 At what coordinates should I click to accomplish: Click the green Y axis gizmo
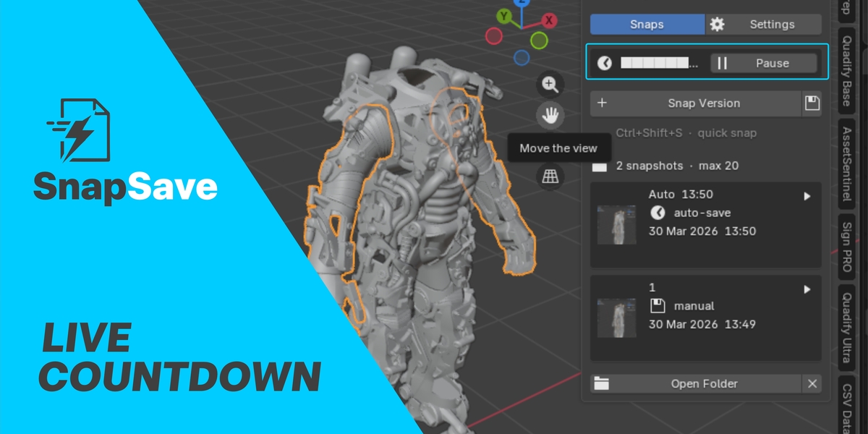pyautogui.click(x=506, y=15)
